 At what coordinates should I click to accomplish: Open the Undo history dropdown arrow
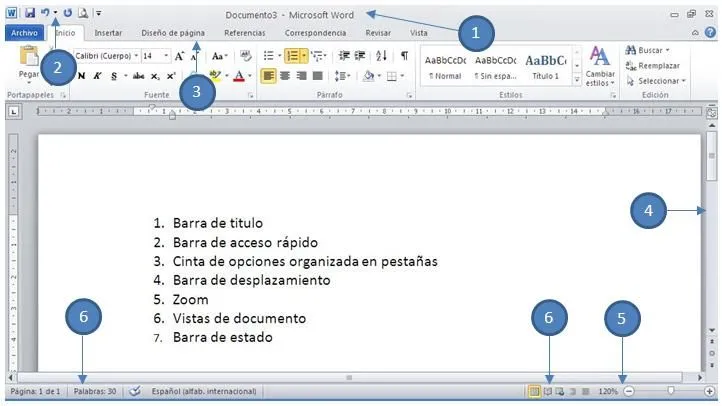pyautogui.click(x=55, y=13)
